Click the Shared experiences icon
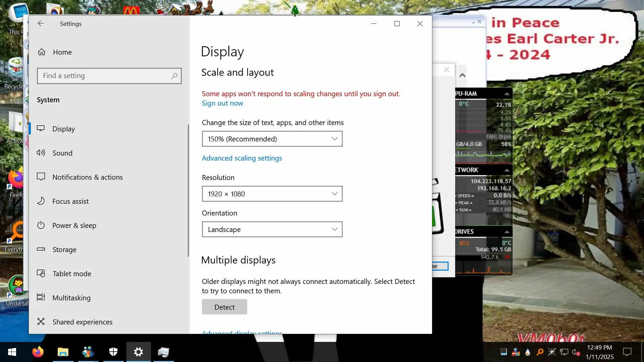The width and height of the screenshot is (644, 362). tap(41, 322)
